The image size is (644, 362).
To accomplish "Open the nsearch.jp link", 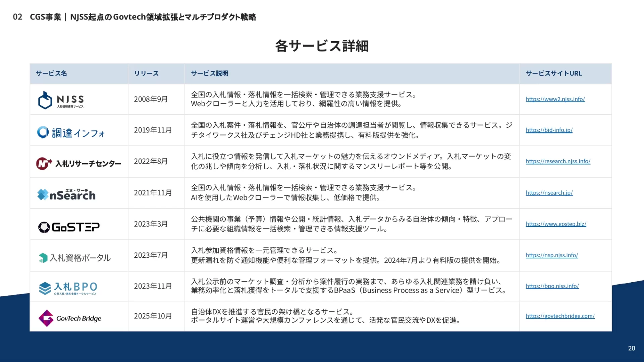I will (549, 193).
